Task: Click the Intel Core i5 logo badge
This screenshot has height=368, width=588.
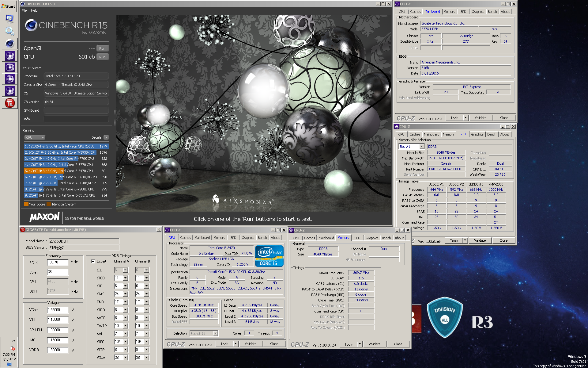Action: coord(269,256)
